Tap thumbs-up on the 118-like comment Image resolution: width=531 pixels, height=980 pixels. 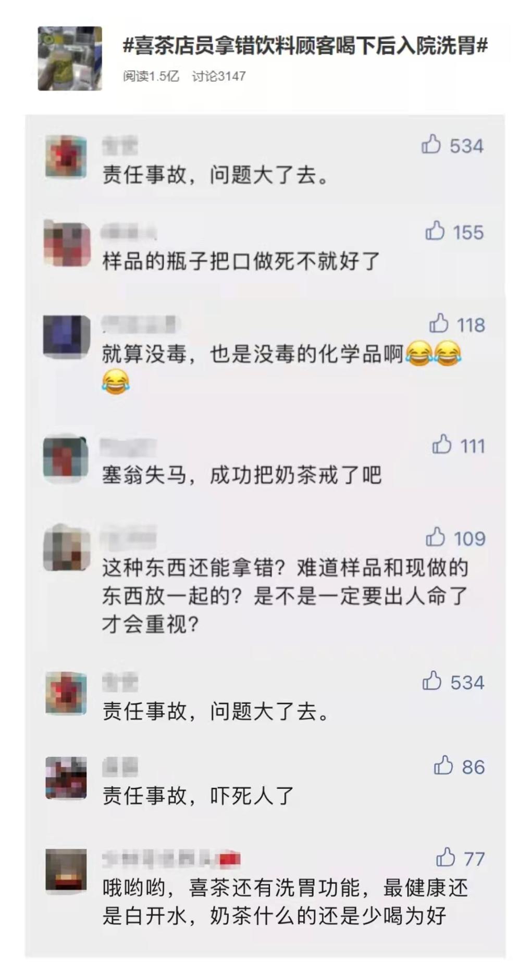point(439,323)
